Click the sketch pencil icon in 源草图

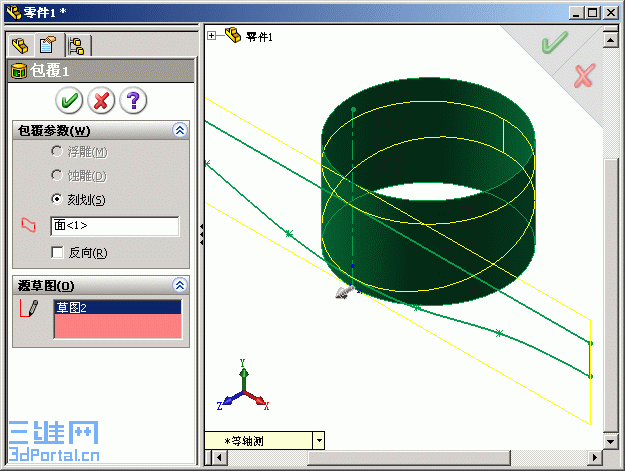[x=29, y=309]
